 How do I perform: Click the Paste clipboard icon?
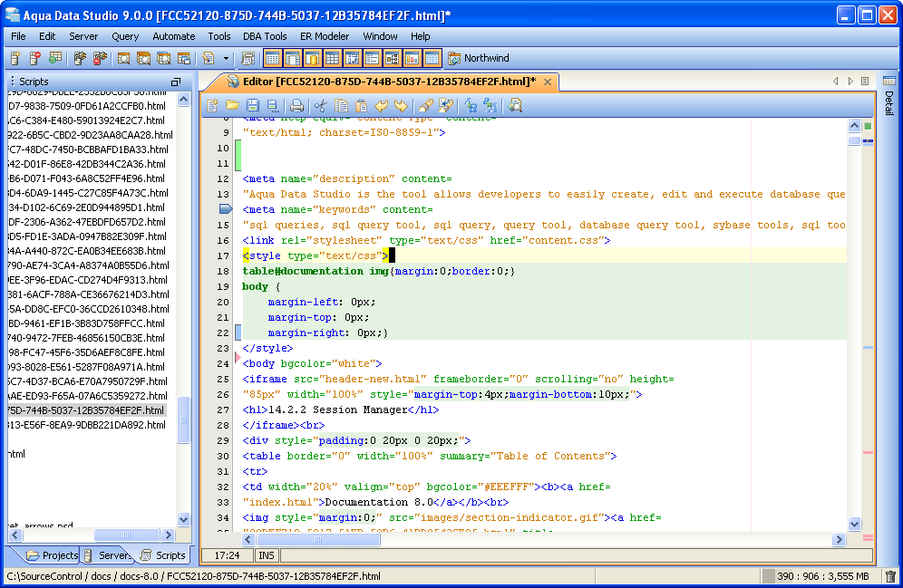tap(361, 106)
